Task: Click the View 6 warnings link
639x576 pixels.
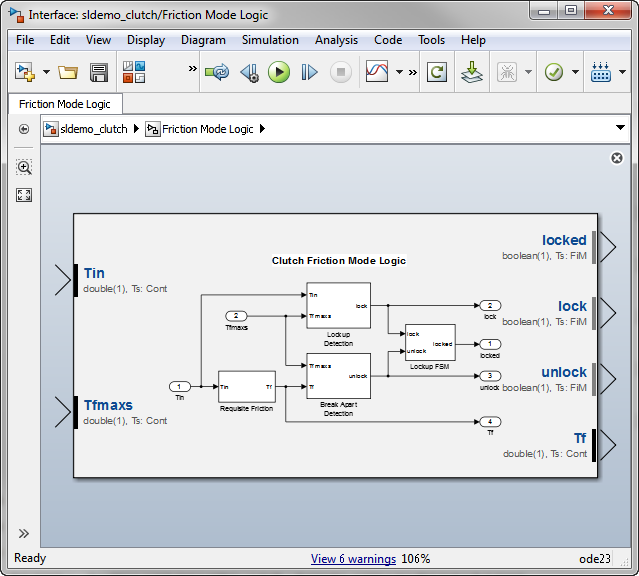Action: pyautogui.click(x=353, y=559)
